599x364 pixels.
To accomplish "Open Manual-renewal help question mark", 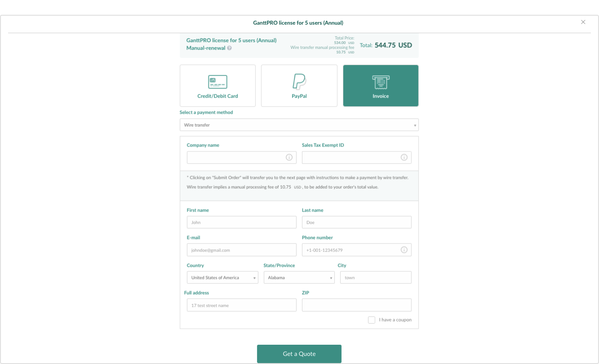I will point(229,48).
